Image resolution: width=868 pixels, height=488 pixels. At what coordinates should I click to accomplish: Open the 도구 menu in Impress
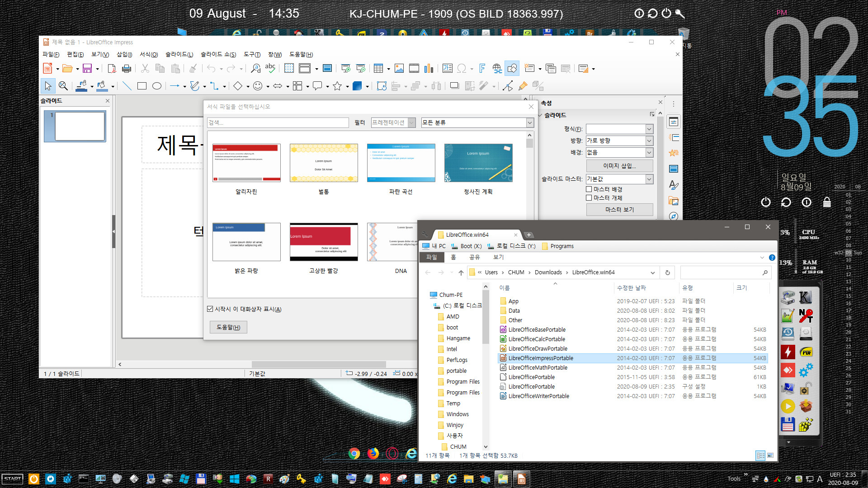coord(252,55)
